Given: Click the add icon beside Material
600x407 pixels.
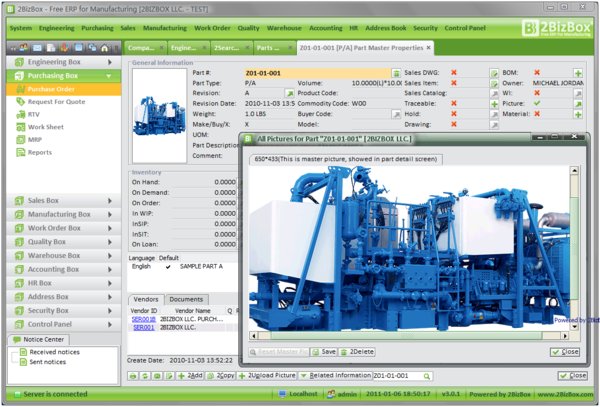Looking at the screenshot, I should [578, 115].
